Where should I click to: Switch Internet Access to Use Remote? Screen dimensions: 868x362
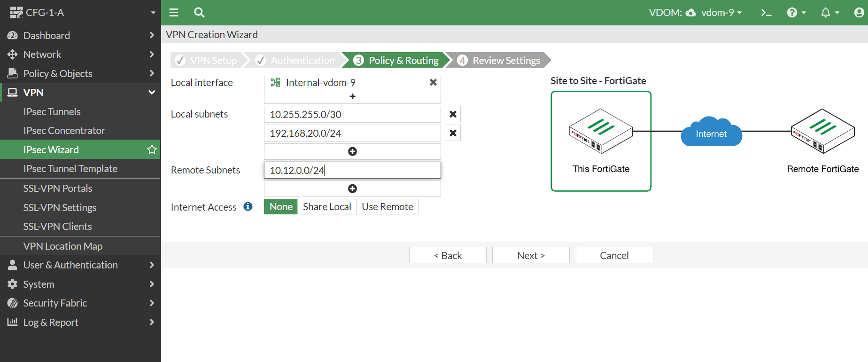point(387,207)
